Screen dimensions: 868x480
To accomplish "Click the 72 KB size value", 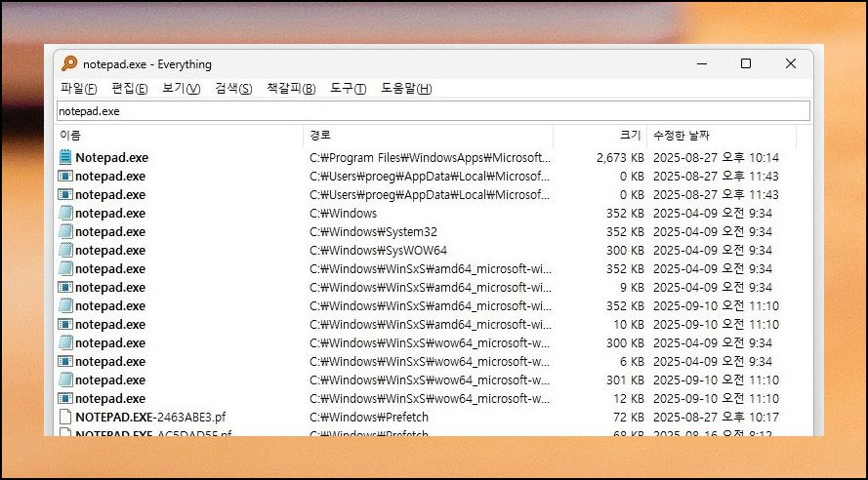I will coord(629,417).
